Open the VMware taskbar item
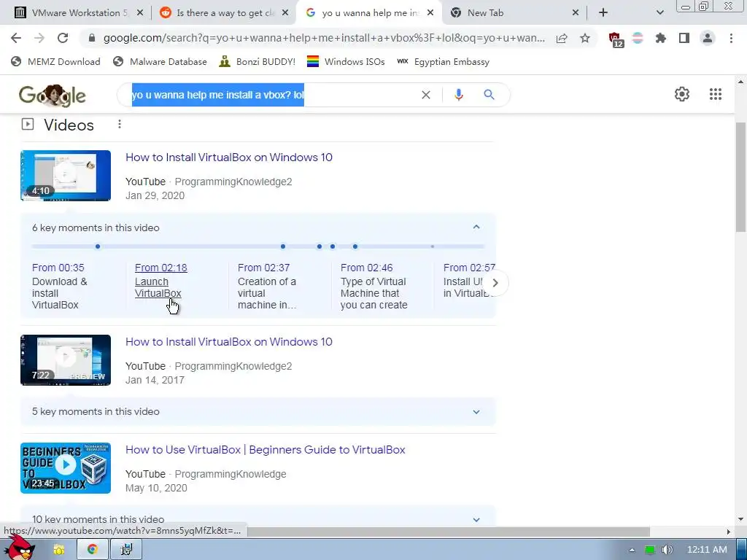The image size is (747, 560). (x=126, y=549)
